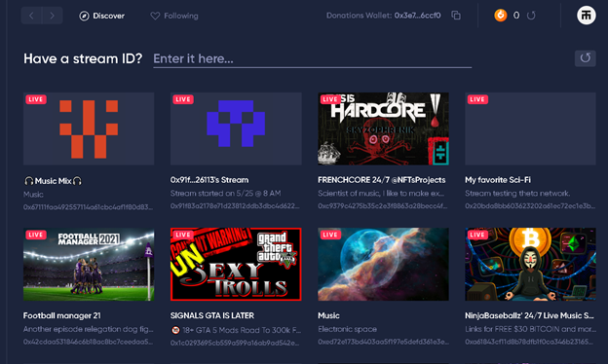The image size is (608, 364).
Task: Open the Music Mix stream thumbnail
Action: click(x=89, y=128)
